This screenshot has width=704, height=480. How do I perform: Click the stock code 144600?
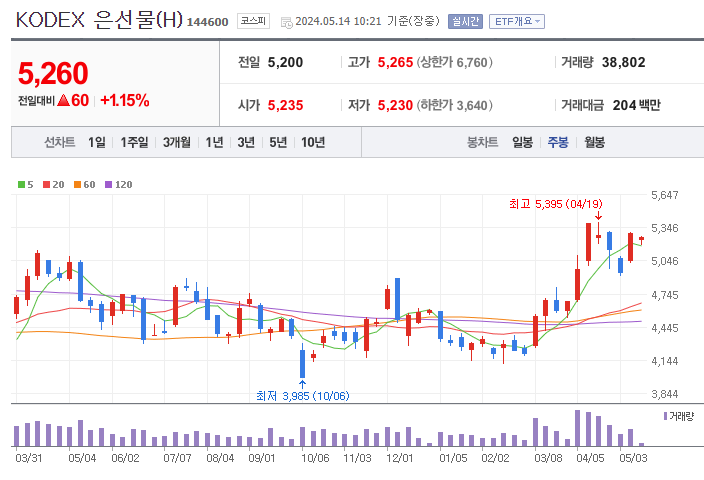coord(207,22)
